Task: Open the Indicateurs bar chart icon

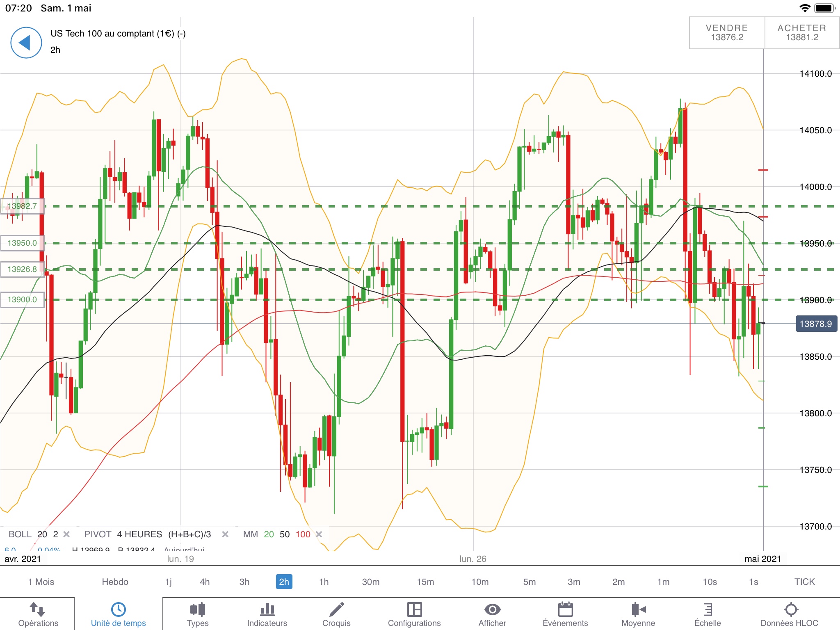Action: [267, 609]
